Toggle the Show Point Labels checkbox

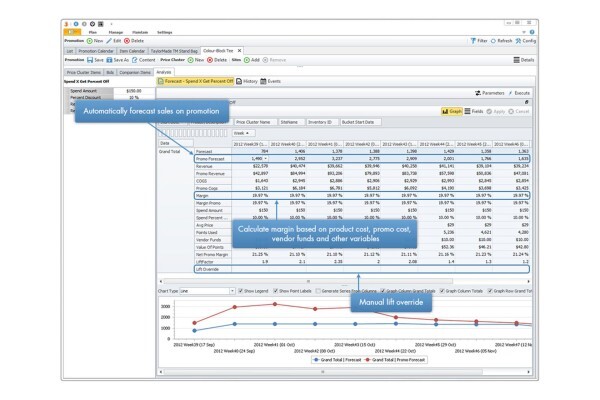276,291
